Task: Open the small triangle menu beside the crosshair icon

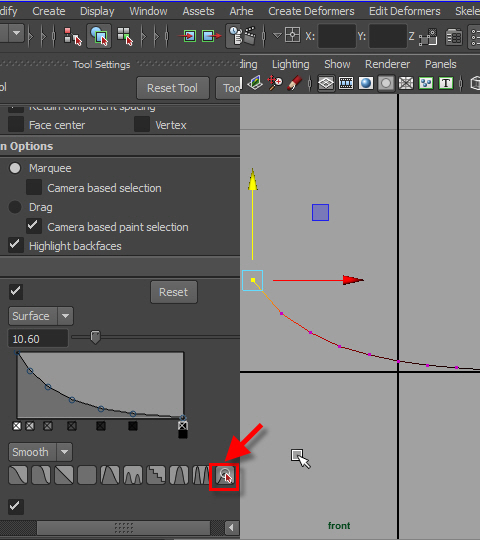Action: tap(277, 35)
